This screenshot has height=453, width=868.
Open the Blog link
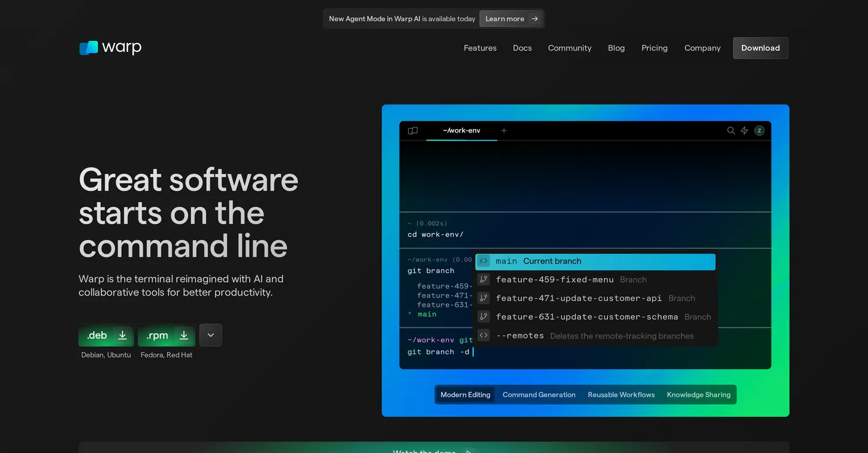click(616, 48)
